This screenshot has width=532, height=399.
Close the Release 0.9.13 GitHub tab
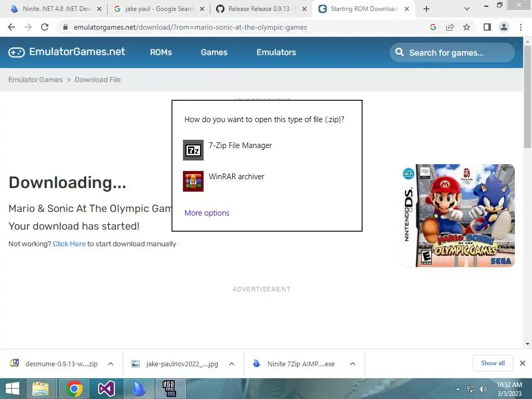[x=304, y=9]
